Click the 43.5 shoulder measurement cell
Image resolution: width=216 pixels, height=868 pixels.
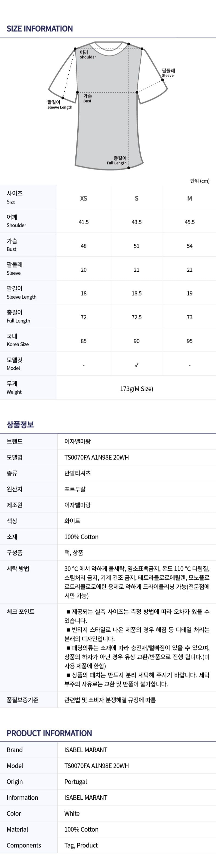[x=137, y=222]
